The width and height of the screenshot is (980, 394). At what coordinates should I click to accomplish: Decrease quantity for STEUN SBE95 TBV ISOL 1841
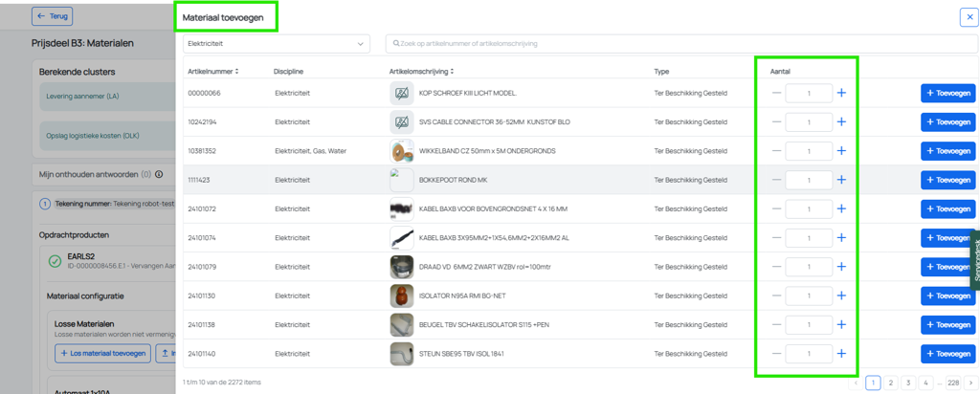pos(776,354)
